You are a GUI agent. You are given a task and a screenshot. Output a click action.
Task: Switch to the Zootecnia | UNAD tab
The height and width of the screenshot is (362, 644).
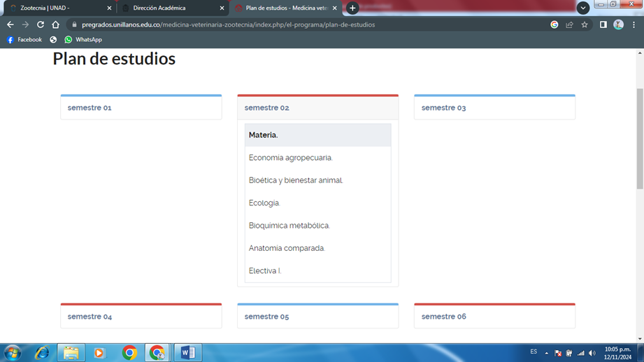56,8
